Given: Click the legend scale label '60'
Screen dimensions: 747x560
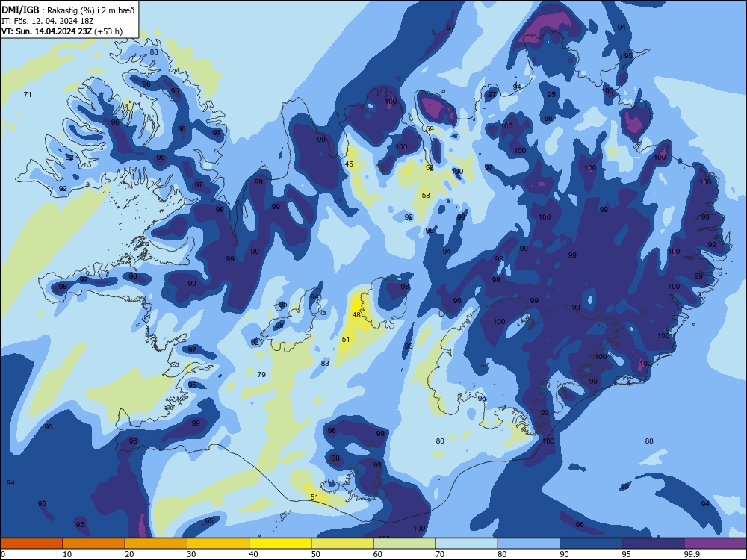Looking at the screenshot, I should [x=378, y=554].
